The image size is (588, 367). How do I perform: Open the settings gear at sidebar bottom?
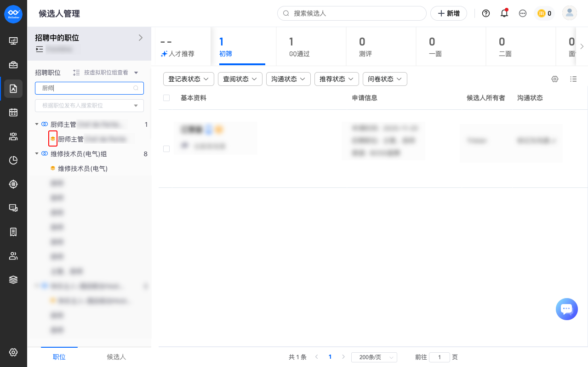13,352
